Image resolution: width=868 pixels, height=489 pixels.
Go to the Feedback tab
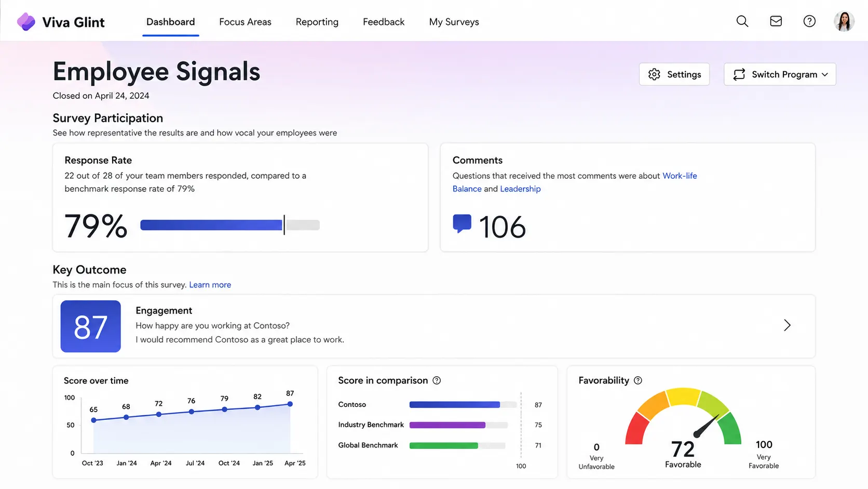(x=384, y=22)
